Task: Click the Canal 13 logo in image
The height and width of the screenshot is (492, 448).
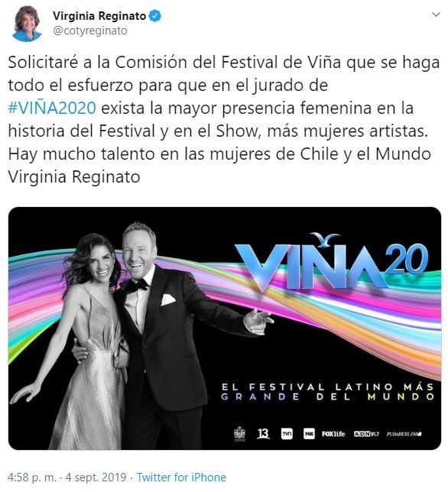Action: [x=263, y=434]
